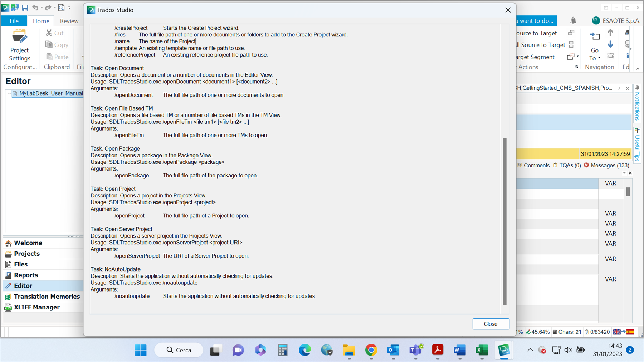Open Windows Start menu
644x362 pixels.
(x=141, y=350)
